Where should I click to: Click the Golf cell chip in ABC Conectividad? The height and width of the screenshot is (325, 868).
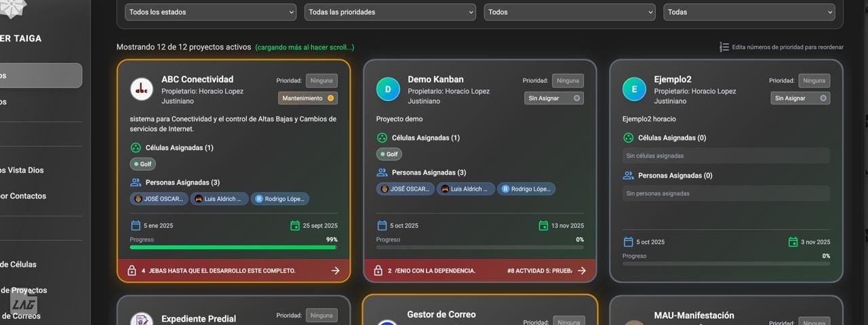pyautogui.click(x=142, y=164)
